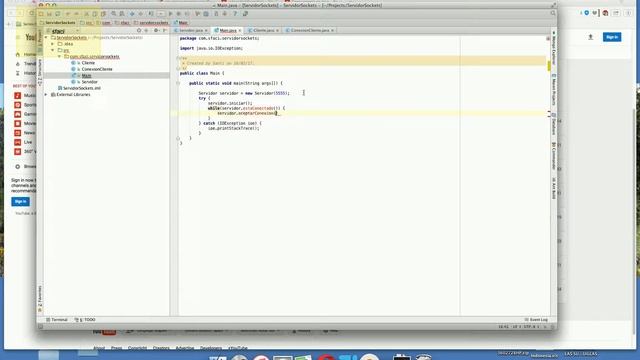Click the Project Structure toolbar icon
640x360 pixels.
tap(206, 14)
